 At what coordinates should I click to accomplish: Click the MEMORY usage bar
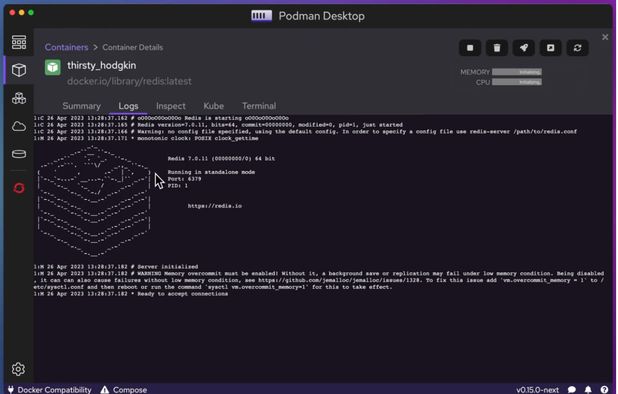coord(517,72)
